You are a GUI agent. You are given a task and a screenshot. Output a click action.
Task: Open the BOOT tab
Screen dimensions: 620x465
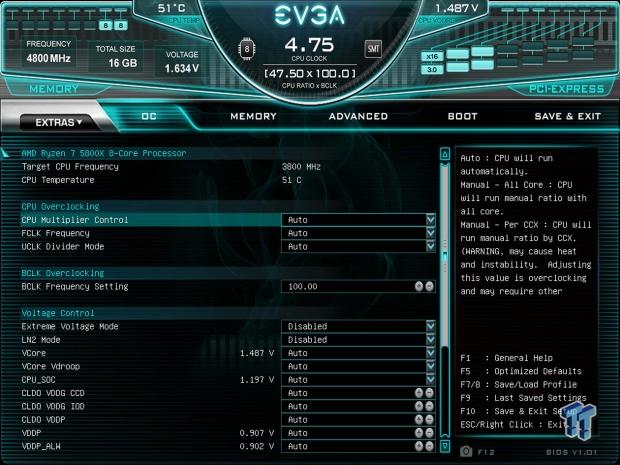click(463, 116)
